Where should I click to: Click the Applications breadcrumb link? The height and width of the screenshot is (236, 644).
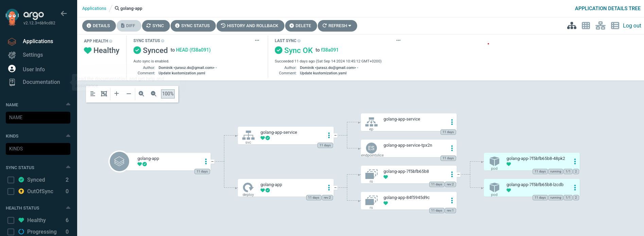pyautogui.click(x=94, y=8)
